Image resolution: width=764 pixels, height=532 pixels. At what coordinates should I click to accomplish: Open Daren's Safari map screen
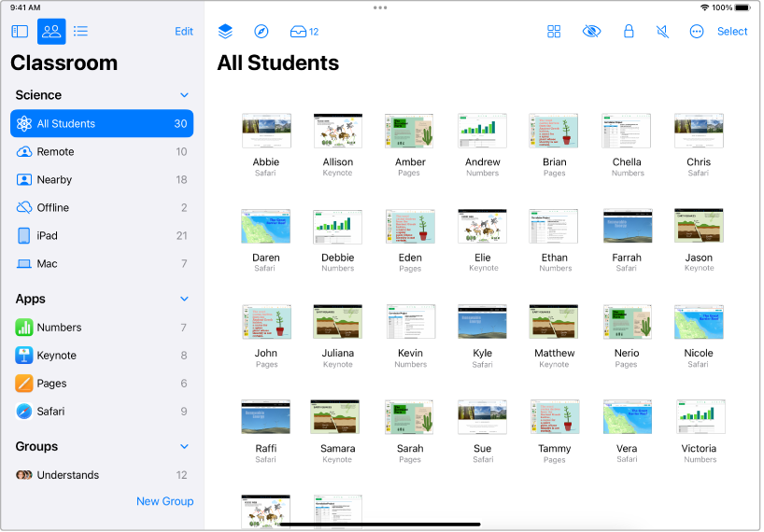pos(266,226)
